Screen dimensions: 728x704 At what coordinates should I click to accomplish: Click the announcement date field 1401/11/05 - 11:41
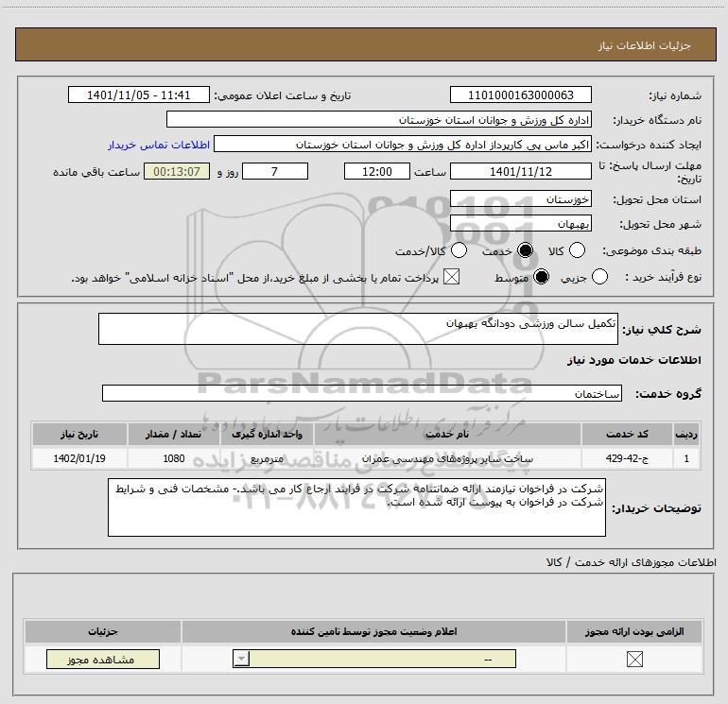point(139,95)
